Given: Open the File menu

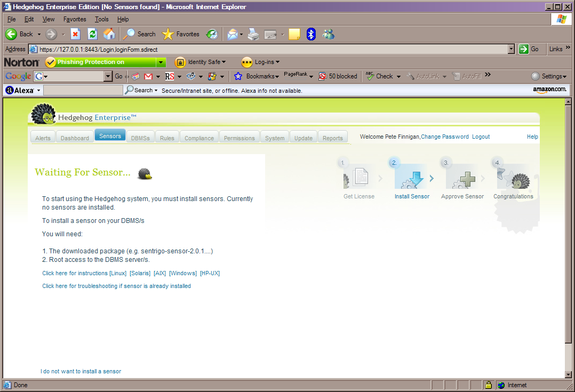Looking at the screenshot, I should point(11,19).
